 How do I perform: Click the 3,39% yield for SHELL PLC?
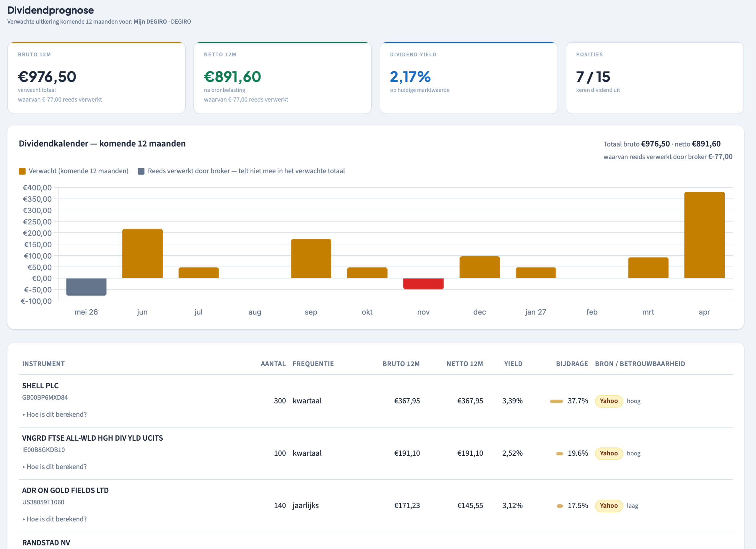[x=512, y=401]
